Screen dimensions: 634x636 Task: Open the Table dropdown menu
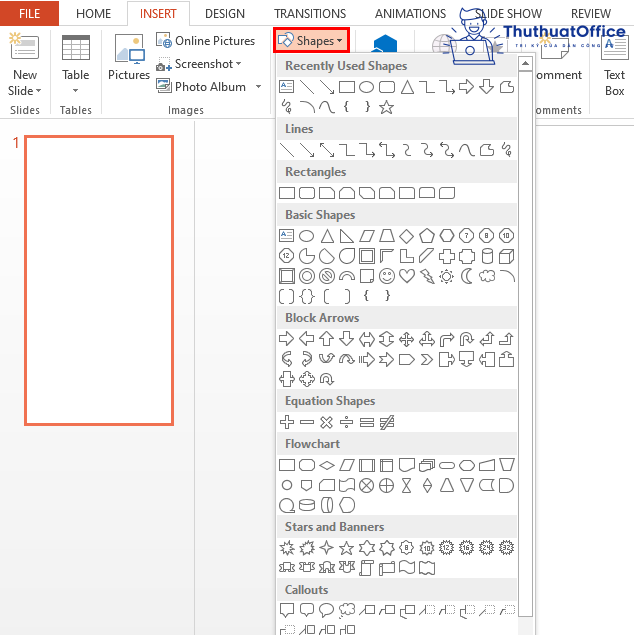(x=76, y=75)
